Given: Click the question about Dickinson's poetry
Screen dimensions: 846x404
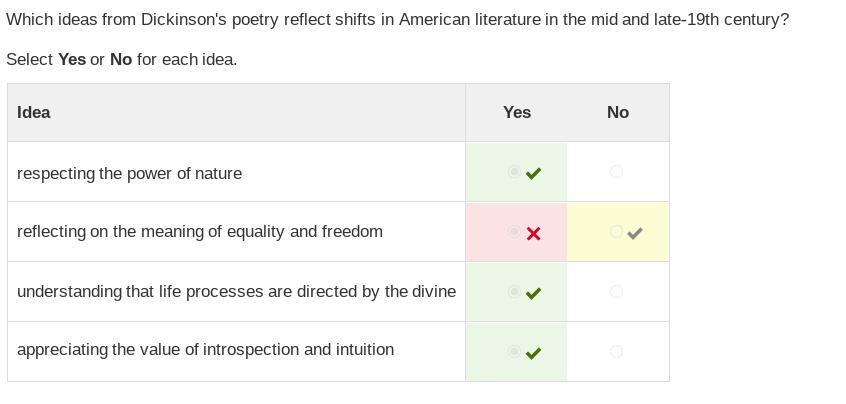Looking at the screenshot, I should click(x=397, y=20).
